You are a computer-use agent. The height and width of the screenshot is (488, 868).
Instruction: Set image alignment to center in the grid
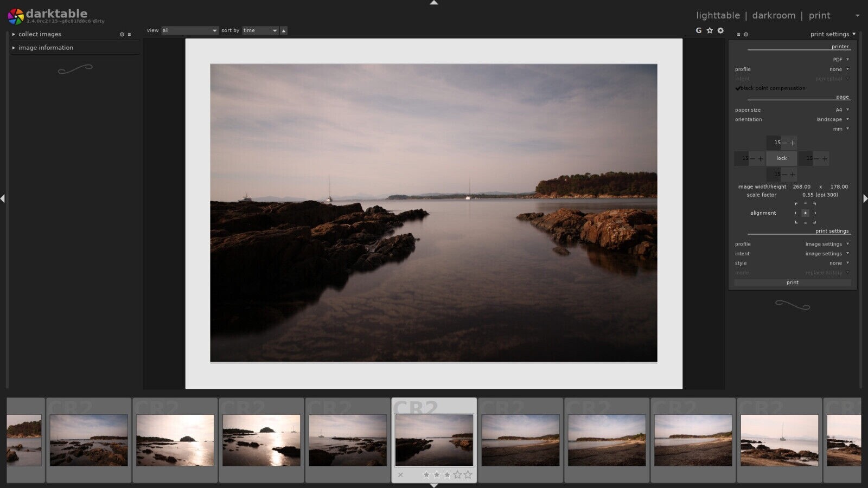[x=805, y=213]
